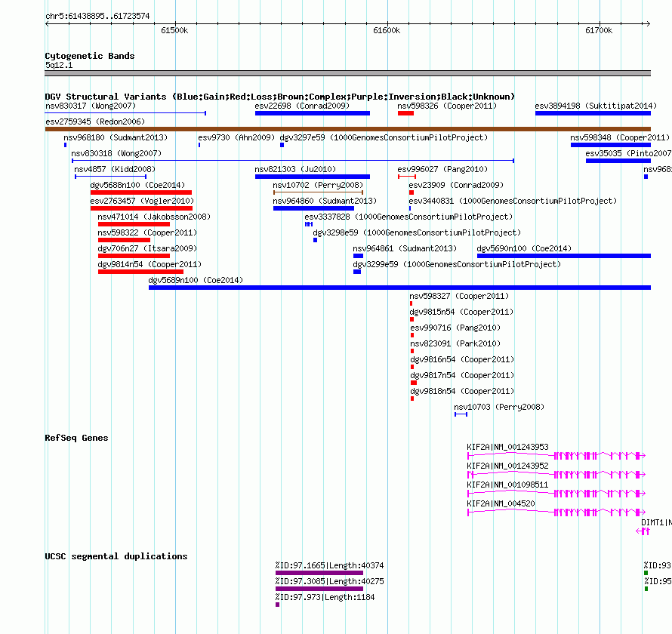The image size is (672, 634).
Task: Select segmental duplication Length:40374 purple bar
Action: click(319, 573)
